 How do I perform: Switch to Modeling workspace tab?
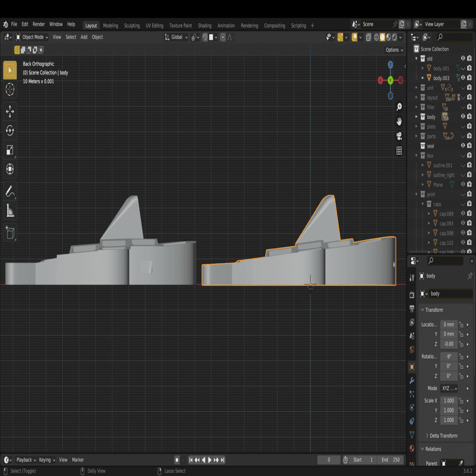pos(111,26)
